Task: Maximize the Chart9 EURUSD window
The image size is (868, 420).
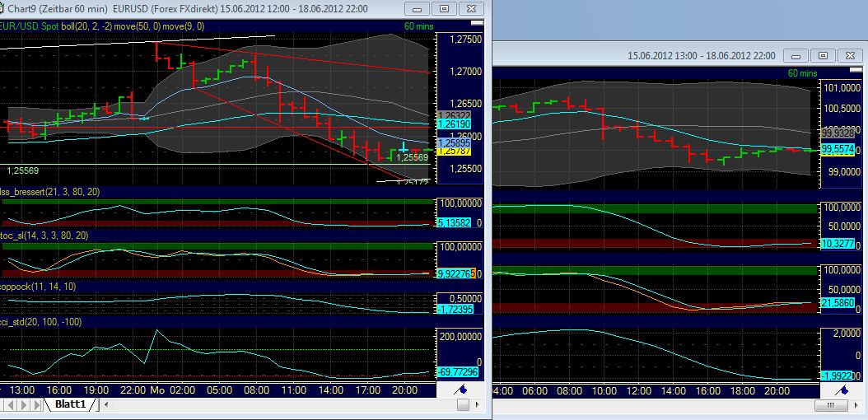Action: [445, 9]
